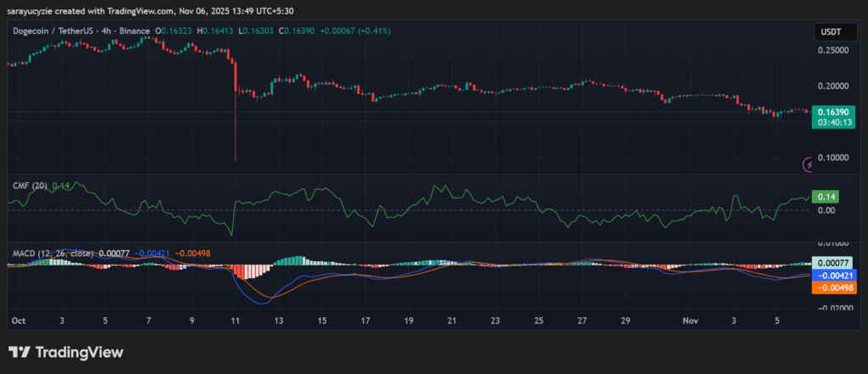The width and height of the screenshot is (868, 374).
Task: Click the Nov label on time axis
Action: pyautogui.click(x=688, y=321)
